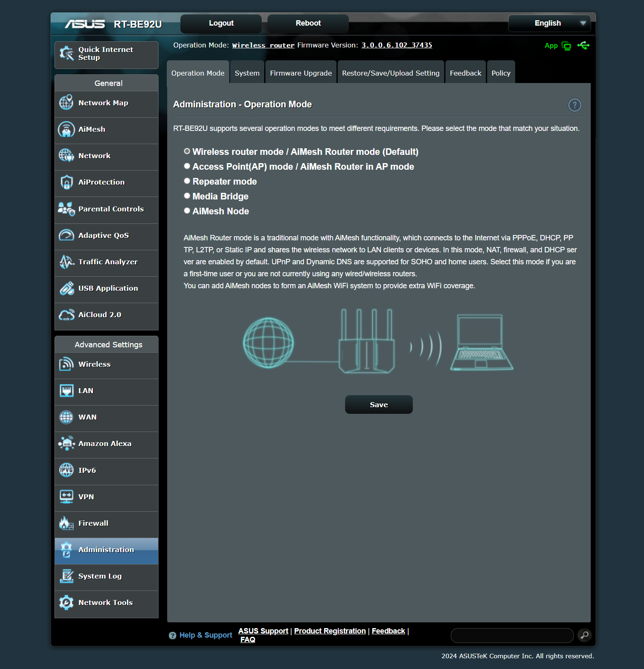Click the VPN monitor icon
Screen dimensions: 644x669
66,497
